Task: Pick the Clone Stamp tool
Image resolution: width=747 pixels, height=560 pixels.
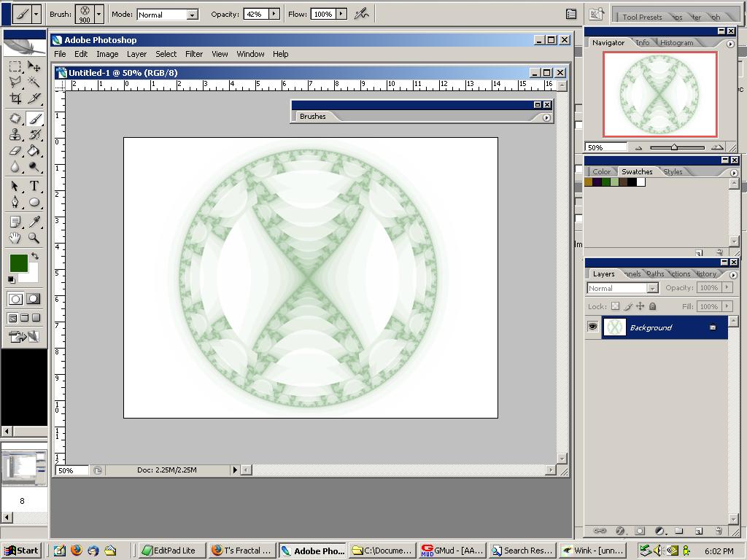Action: [15, 135]
